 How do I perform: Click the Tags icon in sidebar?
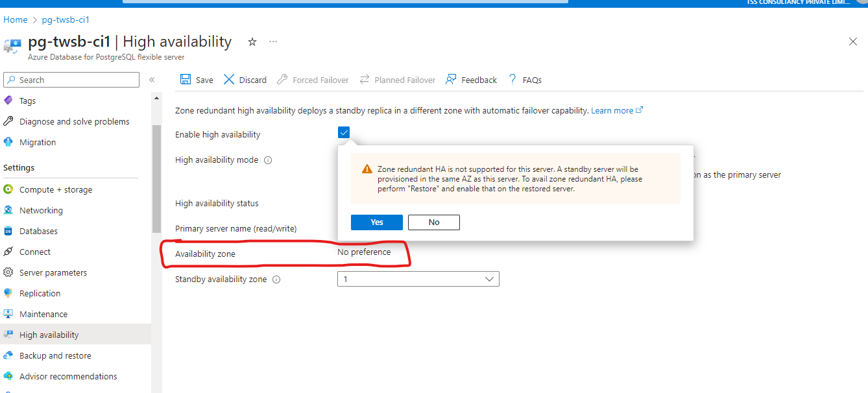point(8,101)
